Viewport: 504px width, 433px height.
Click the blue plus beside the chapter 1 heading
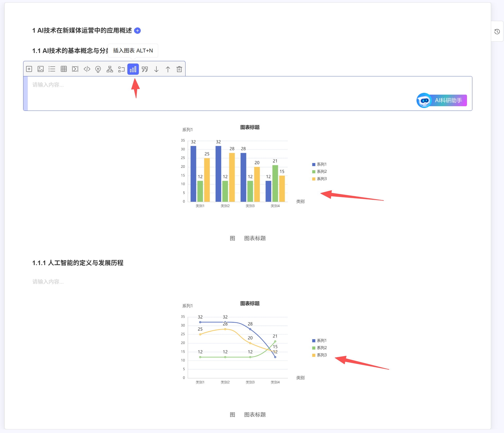point(138,31)
